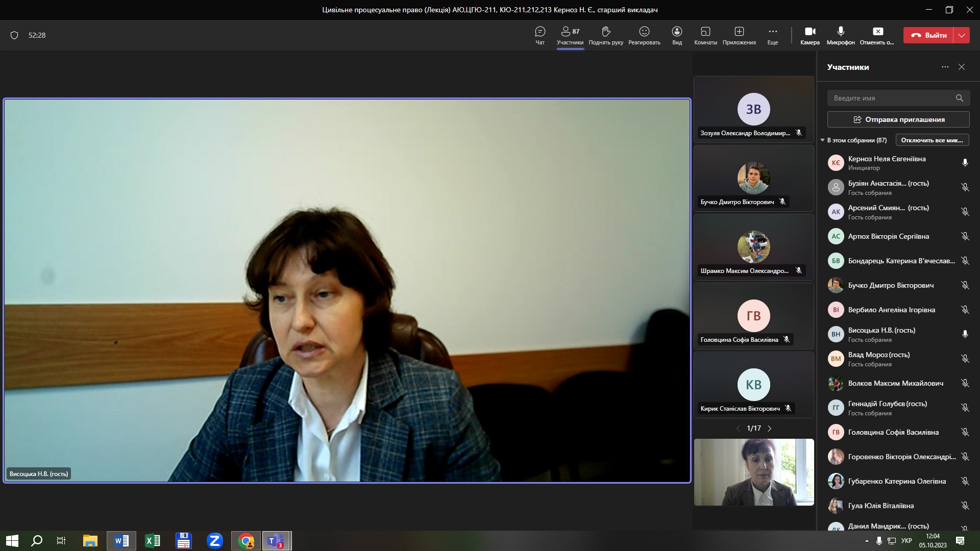The width and height of the screenshot is (980, 551).
Task: Click the КЄ avatar of Керноз
Action: tap(836, 163)
